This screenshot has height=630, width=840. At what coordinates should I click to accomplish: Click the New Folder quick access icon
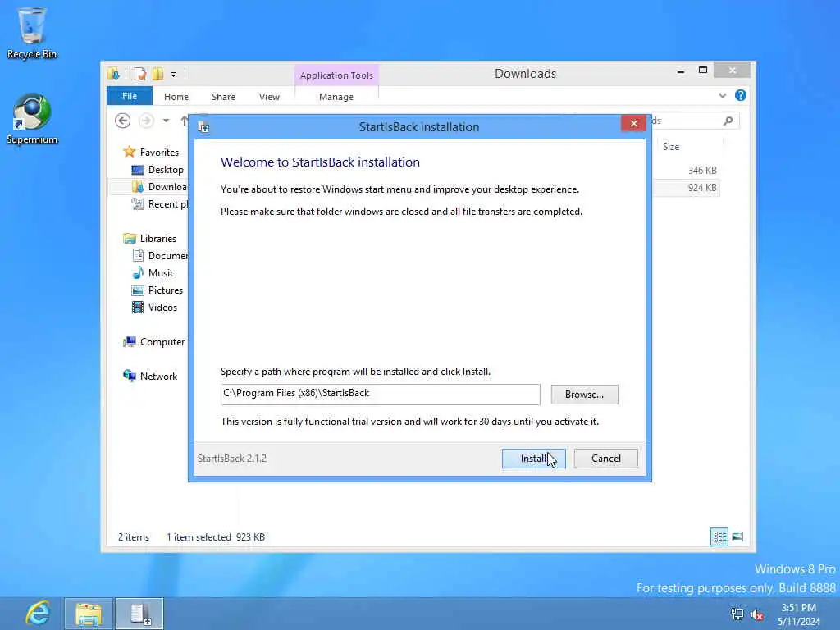click(x=157, y=74)
